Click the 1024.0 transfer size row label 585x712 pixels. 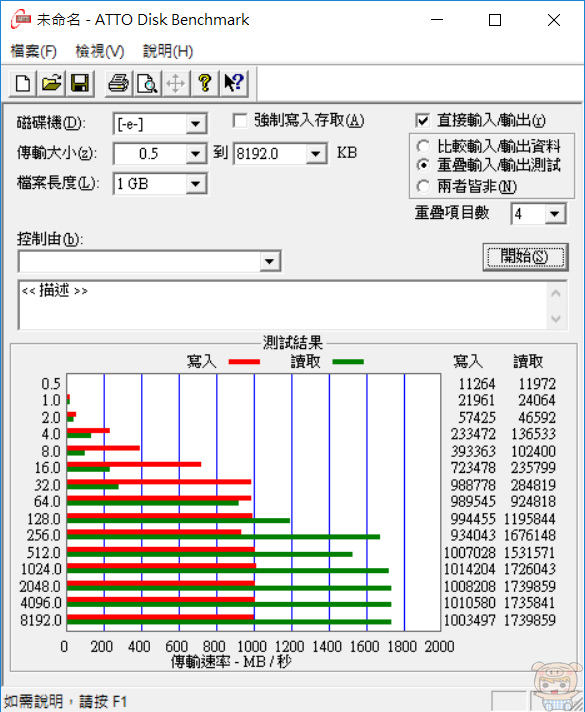click(41, 569)
